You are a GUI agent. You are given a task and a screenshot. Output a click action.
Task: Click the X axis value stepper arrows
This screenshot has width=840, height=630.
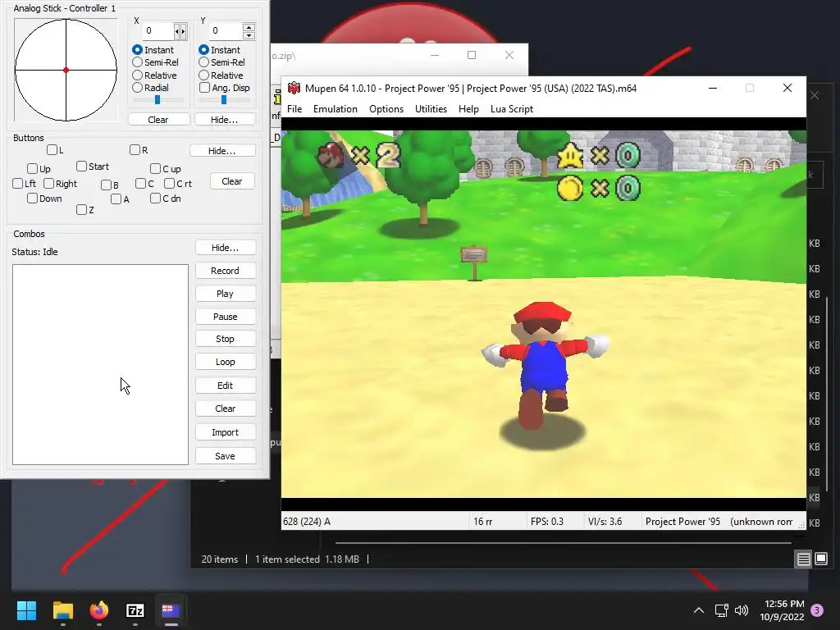coord(180,31)
